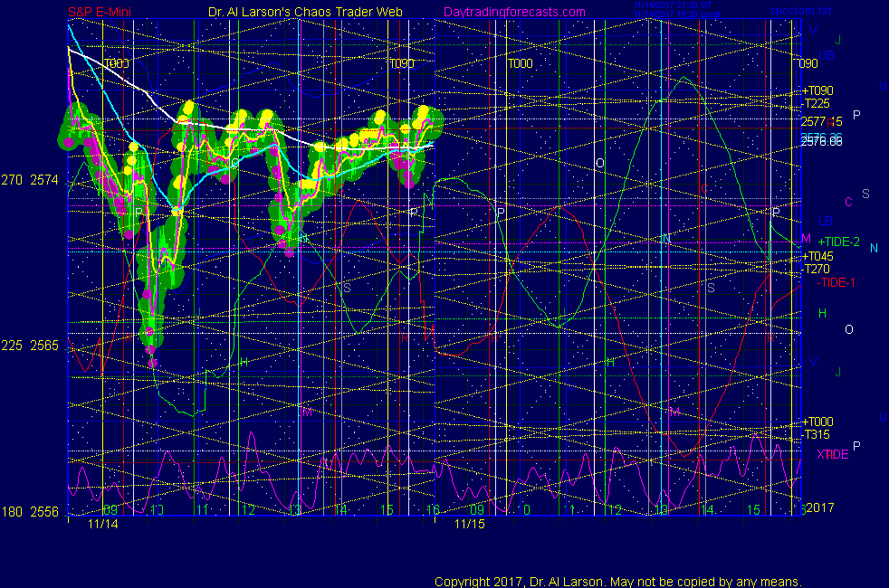Click the "11/14" date label
The height and width of the screenshot is (588, 889).
coord(103,524)
